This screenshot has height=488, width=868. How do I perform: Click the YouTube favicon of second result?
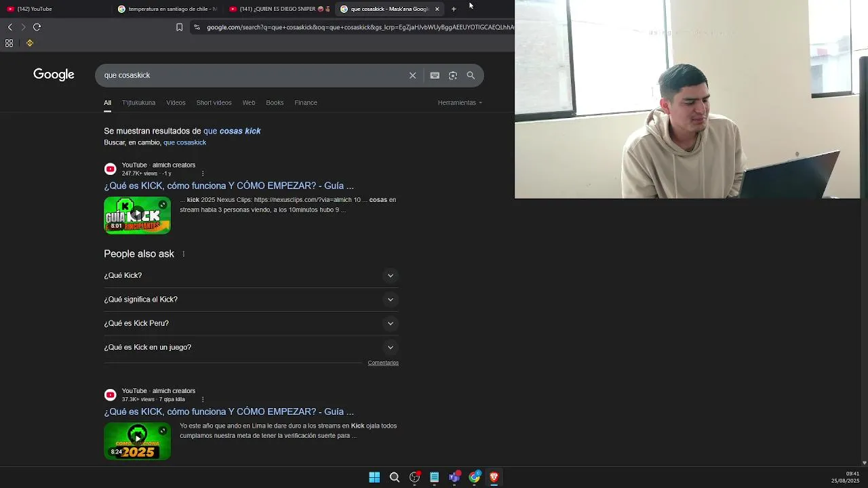pyautogui.click(x=110, y=394)
